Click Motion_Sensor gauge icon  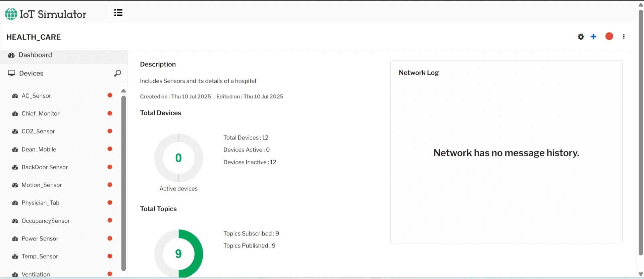15,185
